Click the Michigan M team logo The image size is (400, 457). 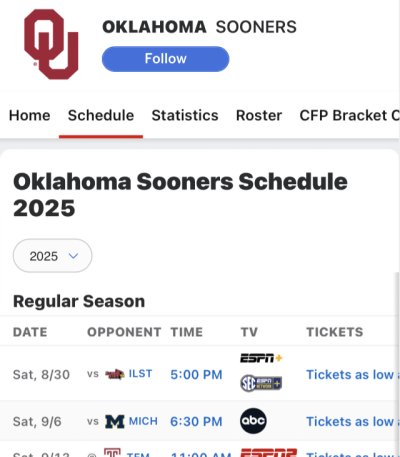tap(115, 422)
